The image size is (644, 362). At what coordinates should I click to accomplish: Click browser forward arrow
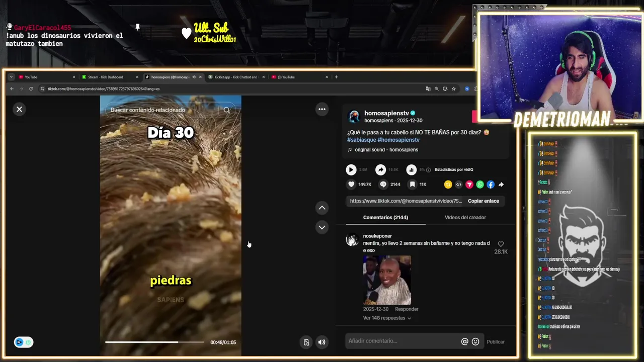[x=21, y=89]
